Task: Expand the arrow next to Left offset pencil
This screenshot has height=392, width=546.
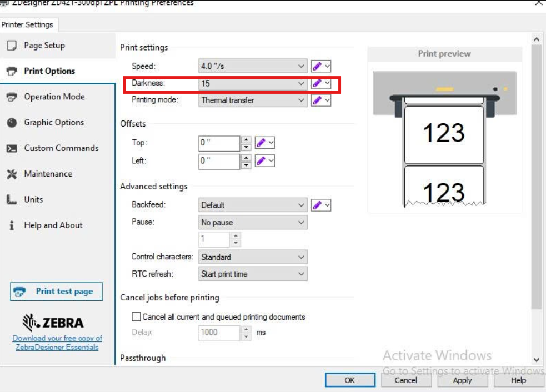Action: [271, 161]
